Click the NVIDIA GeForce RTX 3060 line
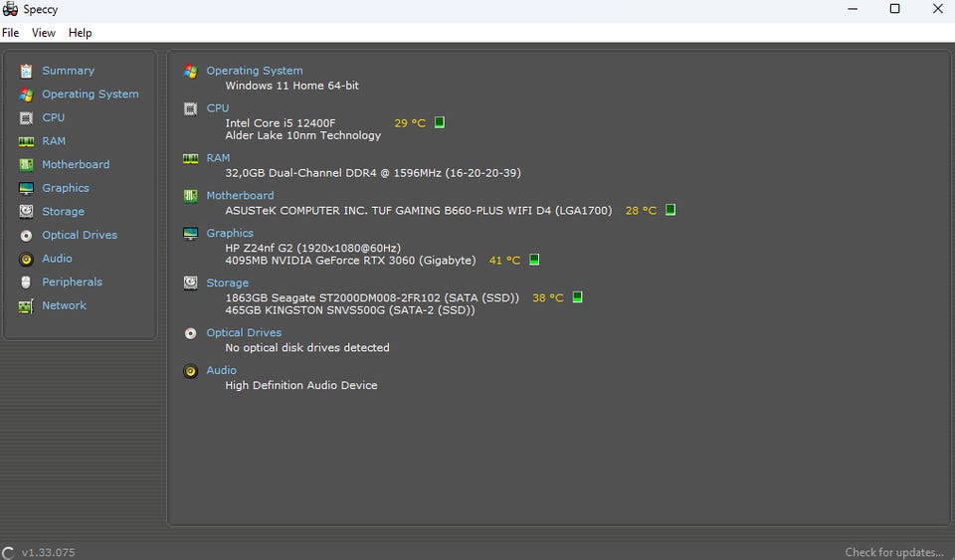The width and height of the screenshot is (955, 560). 350,261
